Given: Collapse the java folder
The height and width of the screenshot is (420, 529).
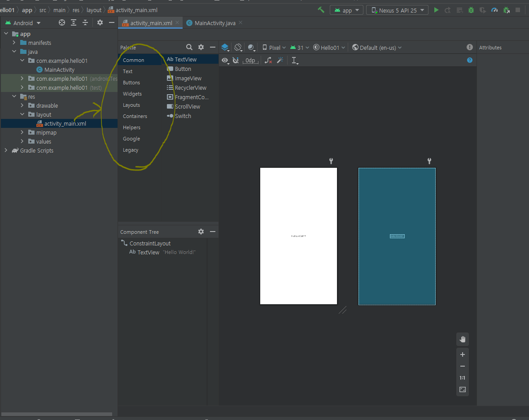Looking at the screenshot, I should [14, 52].
